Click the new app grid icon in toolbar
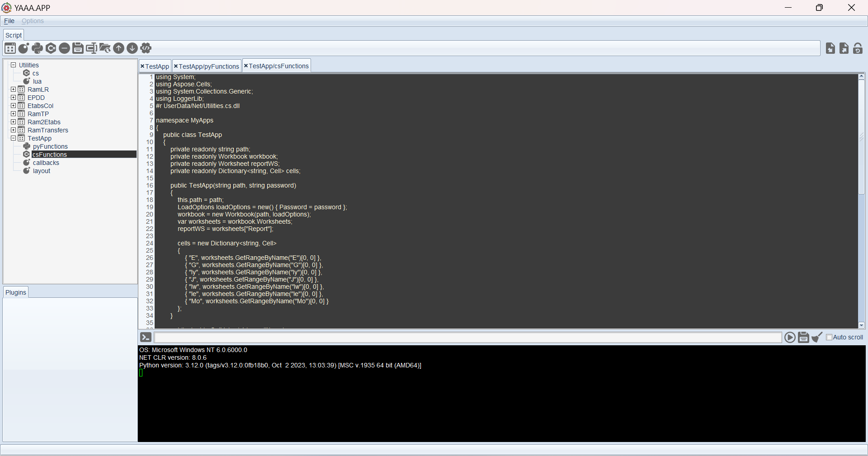Image resolution: width=868 pixels, height=456 pixels. click(x=10, y=48)
